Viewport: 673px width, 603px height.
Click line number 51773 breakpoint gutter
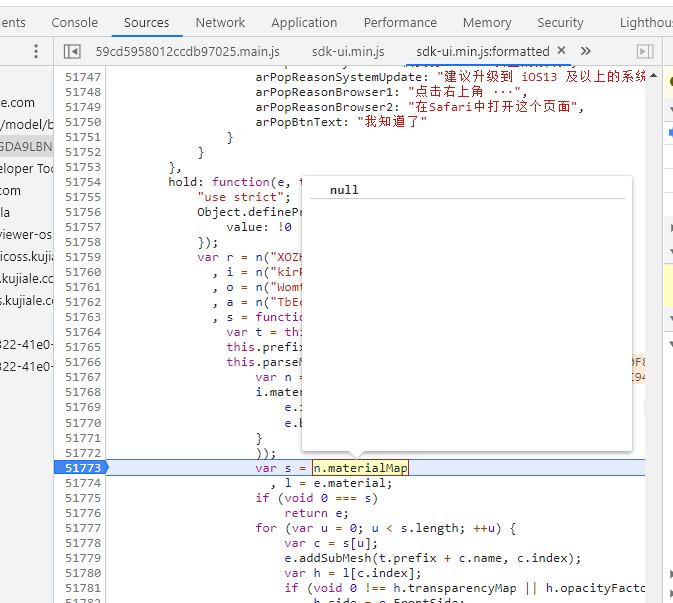82,468
